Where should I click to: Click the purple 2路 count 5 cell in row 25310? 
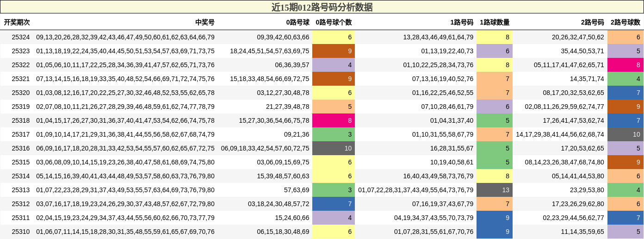(625, 232)
